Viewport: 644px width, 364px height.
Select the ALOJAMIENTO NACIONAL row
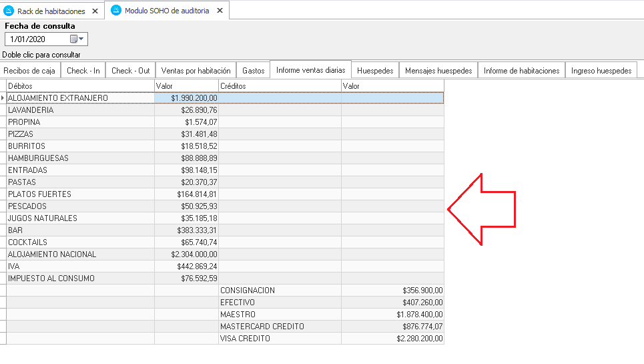click(x=80, y=254)
